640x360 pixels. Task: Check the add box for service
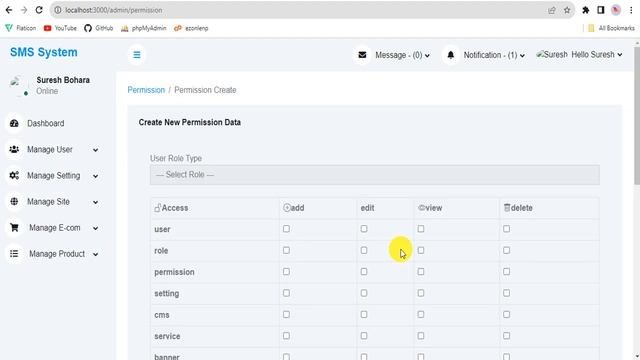pyautogui.click(x=286, y=336)
